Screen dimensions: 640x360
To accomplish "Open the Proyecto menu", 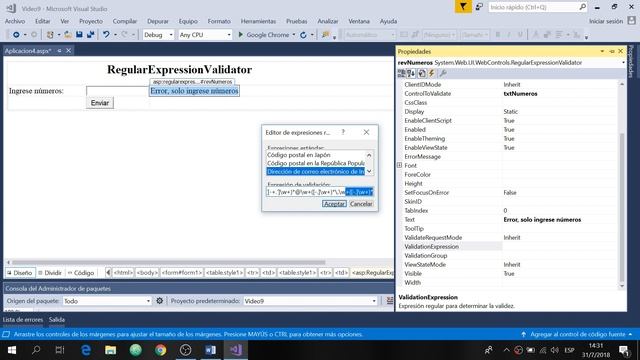I will click(x=91, y=21).
